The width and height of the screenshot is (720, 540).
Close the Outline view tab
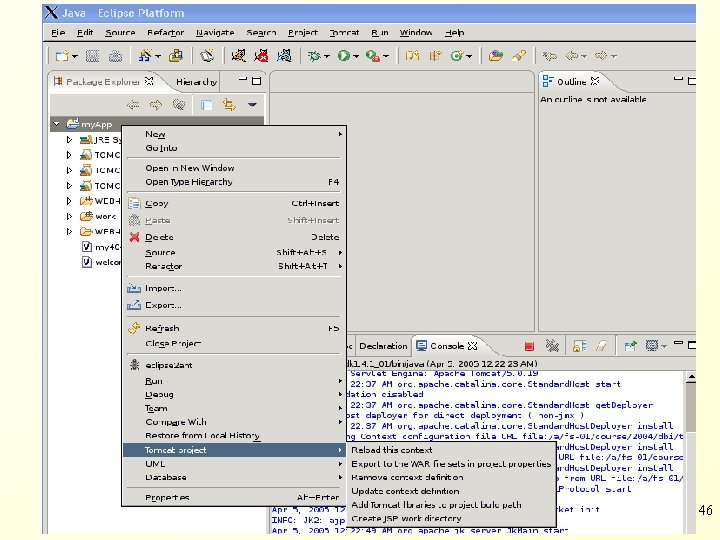[595, 81]
